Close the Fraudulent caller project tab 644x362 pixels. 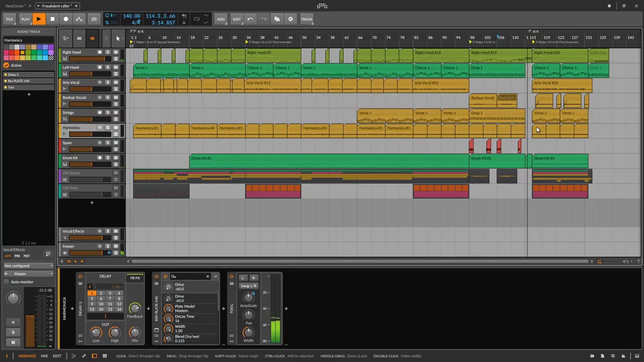(76, 6)
